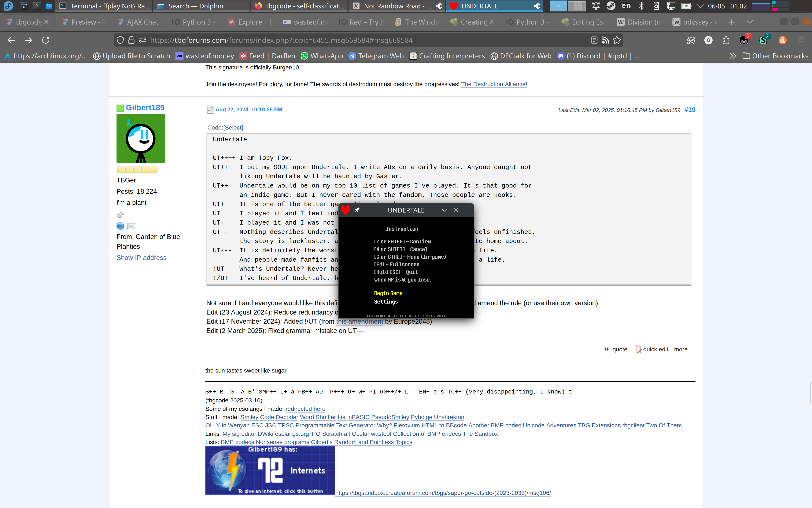This screenshot has height=508, width=812.
Task: Open the post #19 permalink
Action: pyautogui.click(x=690, y=110)
